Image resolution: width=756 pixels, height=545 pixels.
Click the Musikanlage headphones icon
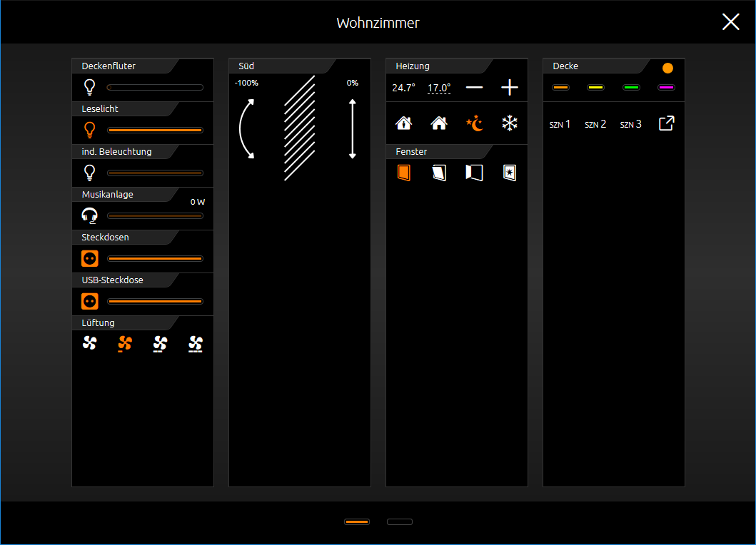(x=90, y=216)
